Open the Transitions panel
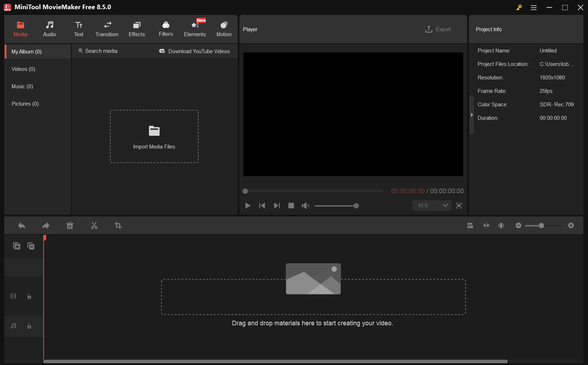Viewport: 588px width, 365px height. (x=107, y=28)
